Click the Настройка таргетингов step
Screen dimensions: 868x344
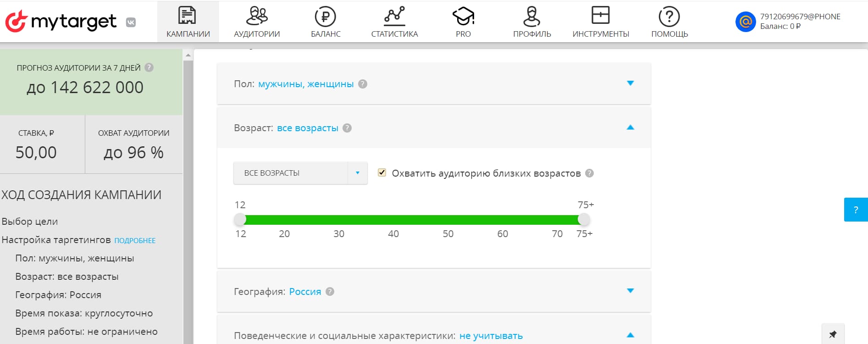pyautogui.click(x=56, y=240)
